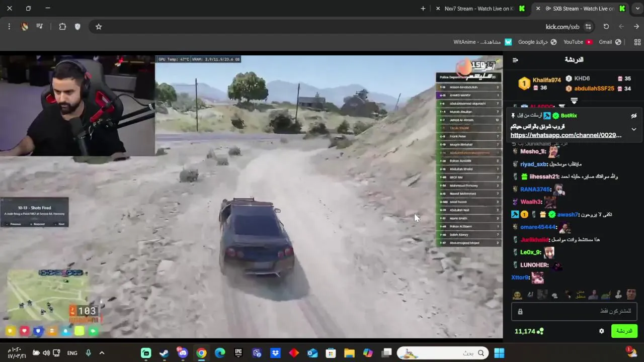Expand the leaderboard with the double-line arrow

tap(574, 101)
